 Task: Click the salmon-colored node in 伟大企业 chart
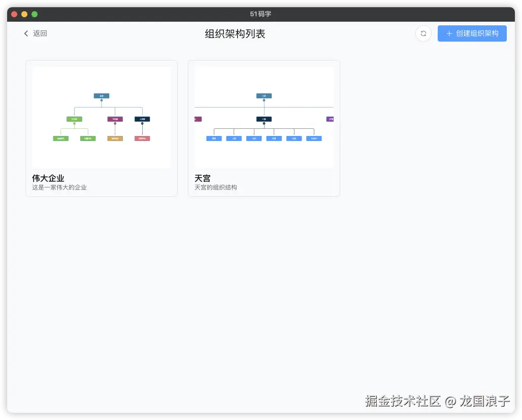142,138
